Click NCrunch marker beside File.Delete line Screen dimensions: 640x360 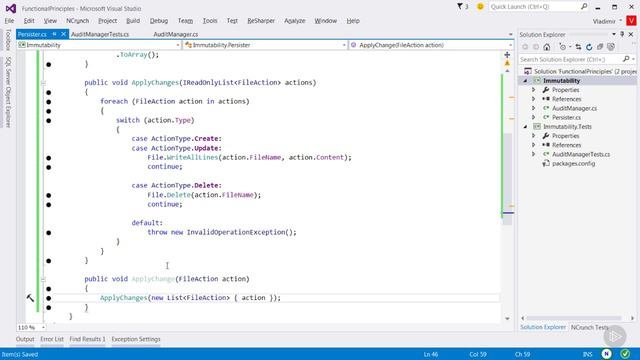click(49, 195)
